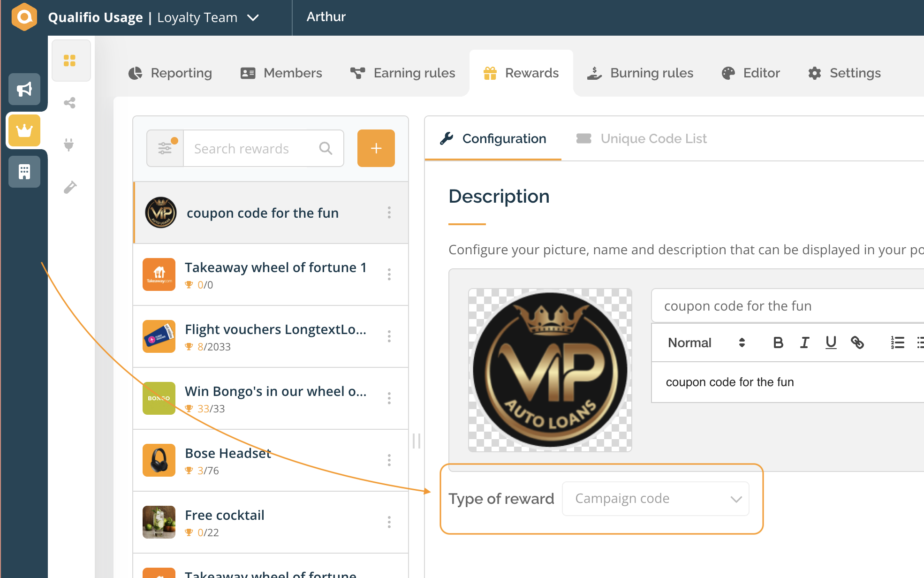Screen dimensions: 924x578
Task: Apply numbered list in description editor
Action: point(897,342)
